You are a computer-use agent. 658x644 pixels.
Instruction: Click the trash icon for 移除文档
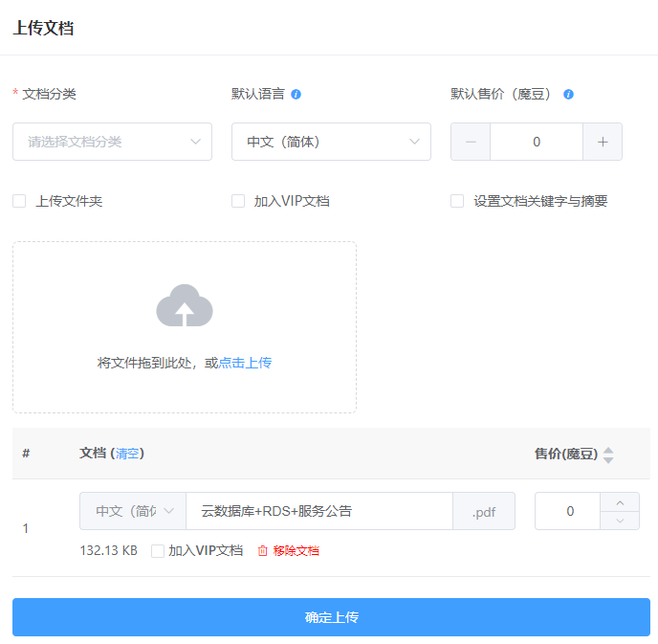coord(263,551)
